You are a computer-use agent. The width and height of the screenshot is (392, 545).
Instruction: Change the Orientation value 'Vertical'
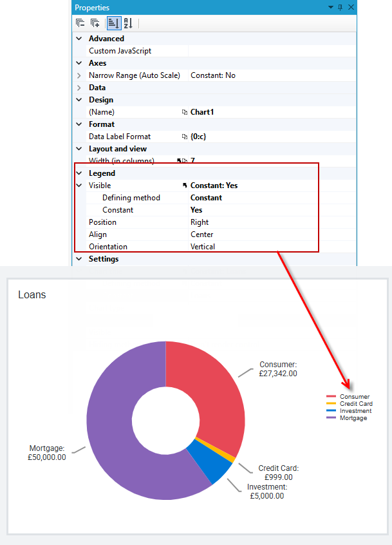(203, 247)
